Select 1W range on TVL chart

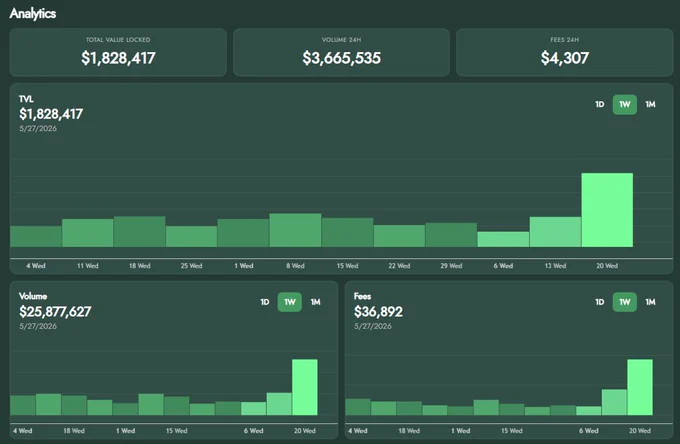[624, 104]
